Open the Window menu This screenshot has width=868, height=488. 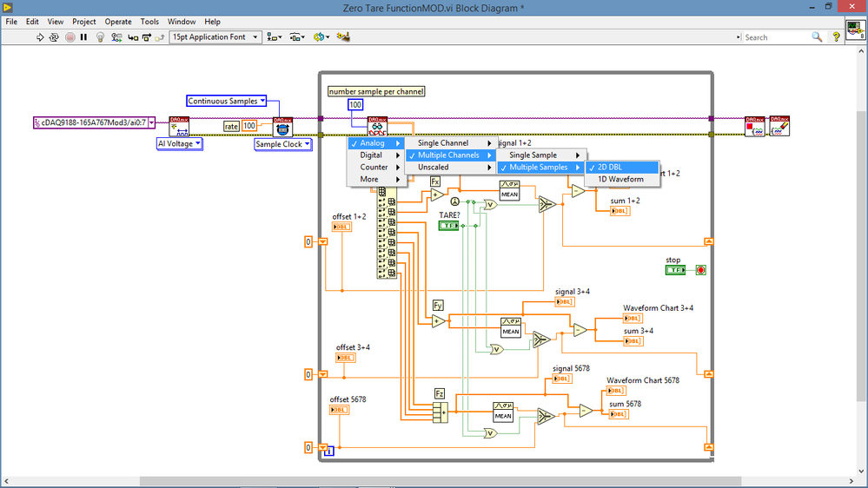[x=182, y=22]
